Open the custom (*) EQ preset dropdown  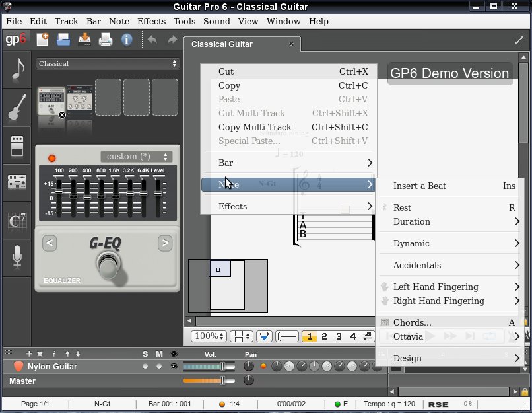pyautogui.click(x=137, y=157)
